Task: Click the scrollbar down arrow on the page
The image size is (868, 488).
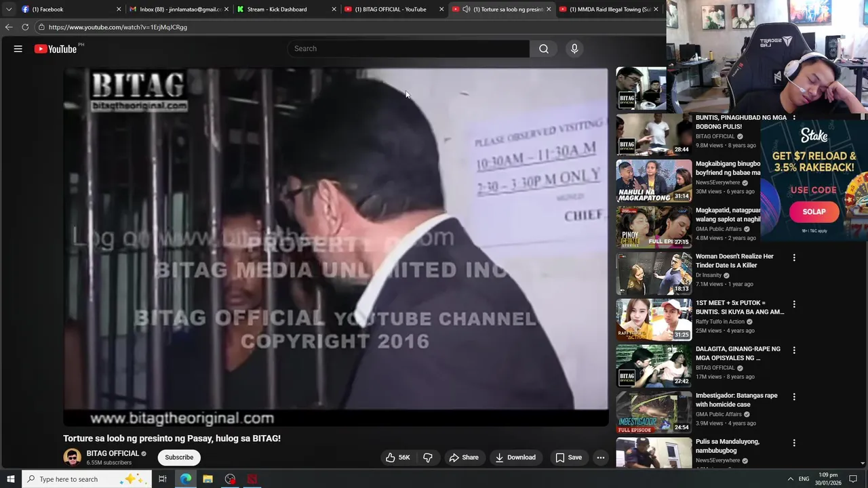Action: click(863, 464)
